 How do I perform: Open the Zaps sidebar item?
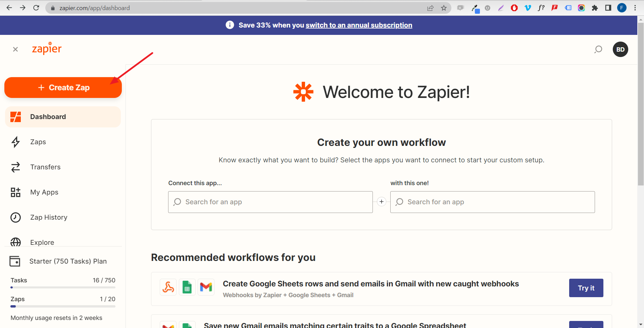tap(63, 142)
